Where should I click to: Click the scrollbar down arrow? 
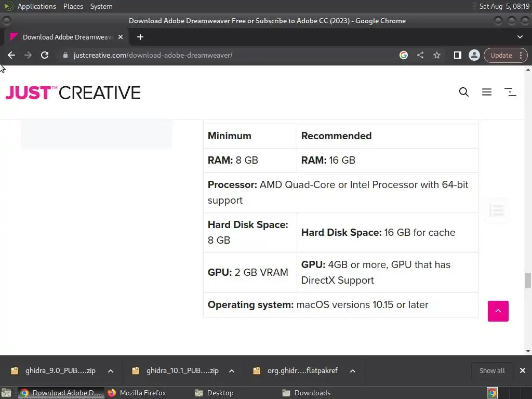pyautogui.click(x=528, y=351)
